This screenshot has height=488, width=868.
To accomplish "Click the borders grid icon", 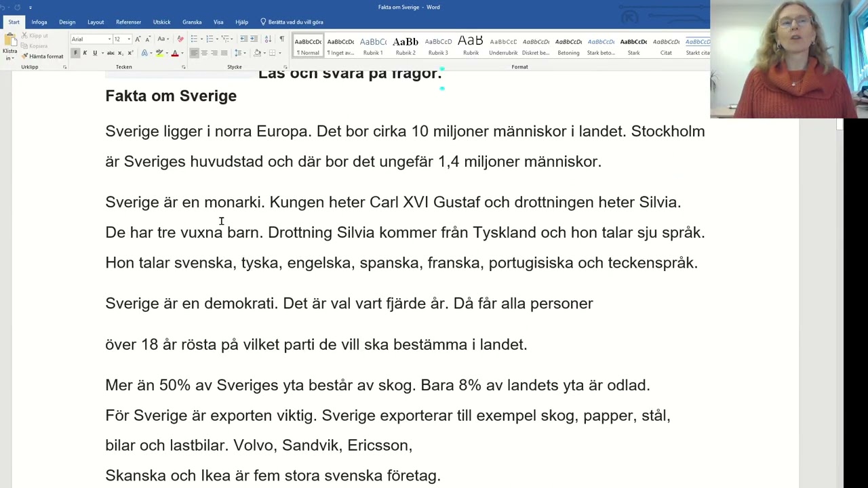I will pos(272,53).
